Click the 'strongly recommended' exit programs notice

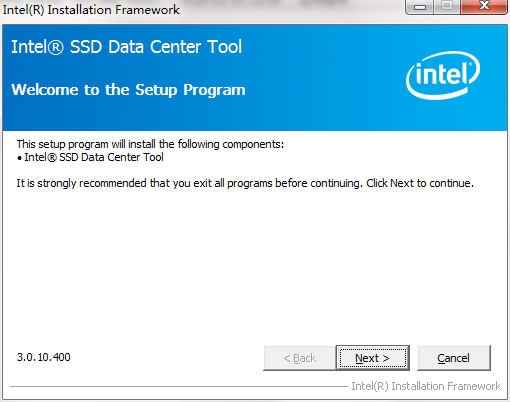click(189, 183)
